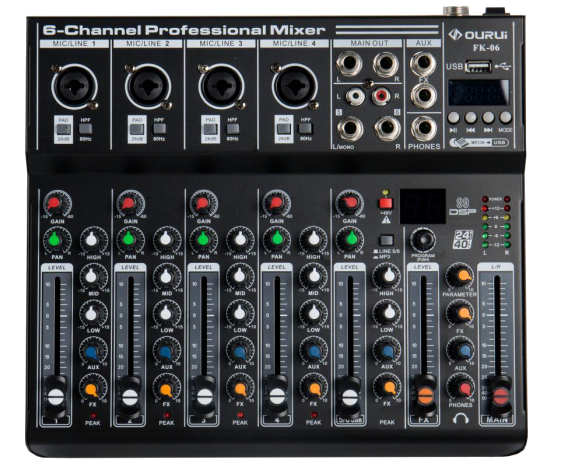568x467 pixels.
Task: Click the red GAIN knob on channel 1
Action: [x=57, y=204]
